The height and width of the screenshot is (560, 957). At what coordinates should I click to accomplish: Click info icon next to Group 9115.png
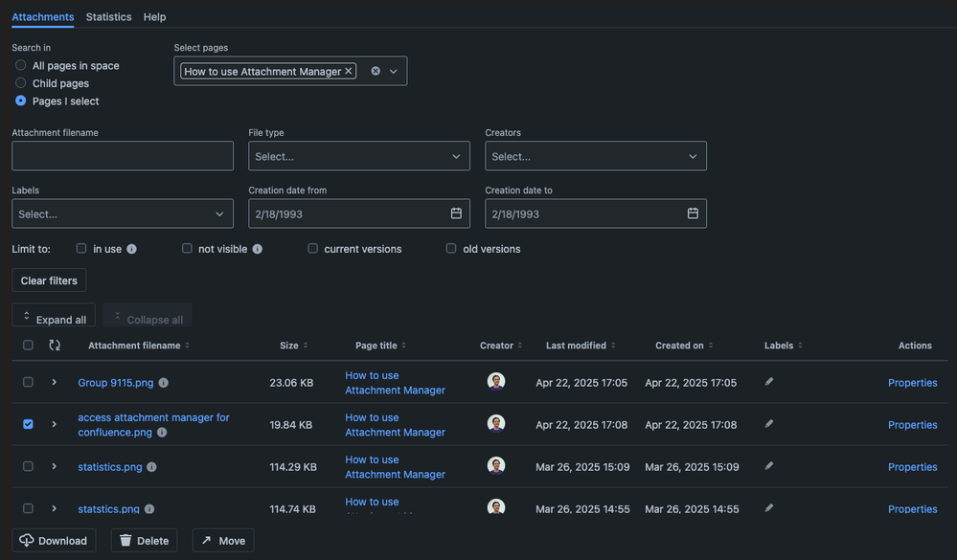[164, 383]
